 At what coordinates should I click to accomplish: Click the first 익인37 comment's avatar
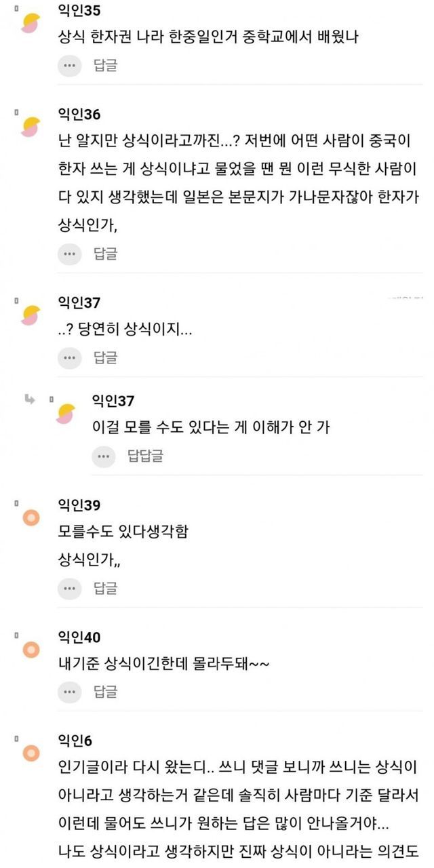[x=31, y=314]
